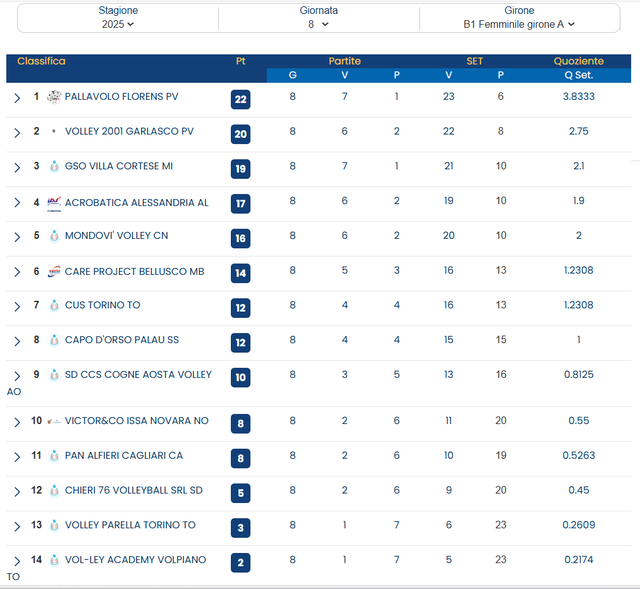The image size is (640, 589).
Task: Click Chieri 76 Volleyball team logo
Action: (x=54, y=491)
